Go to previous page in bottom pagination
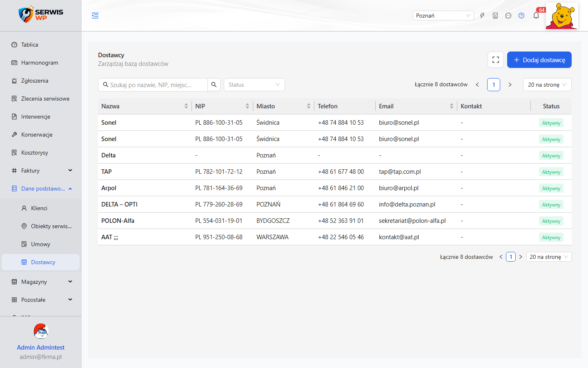Screen dimensions: 588x368 click(x=501, y=257)
